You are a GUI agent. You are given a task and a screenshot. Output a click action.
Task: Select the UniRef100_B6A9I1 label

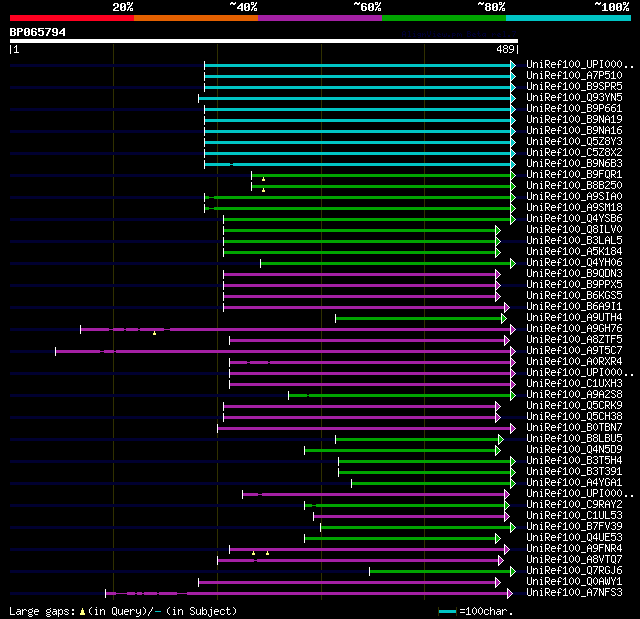pos(574,307)
